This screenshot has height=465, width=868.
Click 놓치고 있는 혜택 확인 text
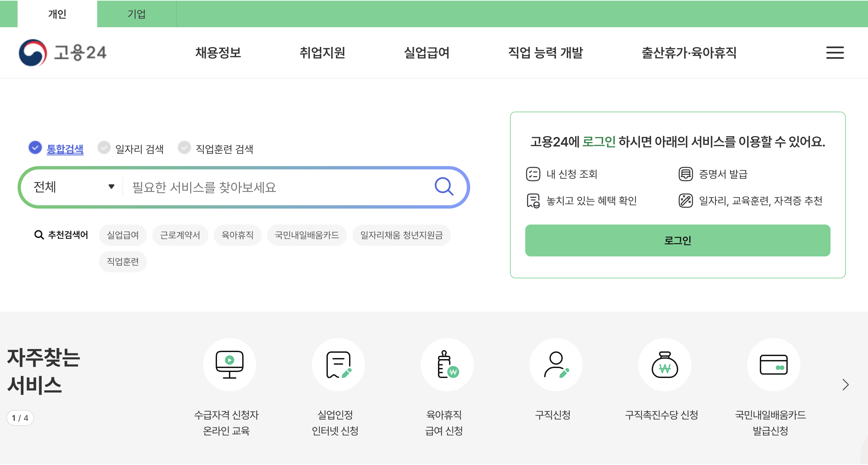(x=591, y=201)
